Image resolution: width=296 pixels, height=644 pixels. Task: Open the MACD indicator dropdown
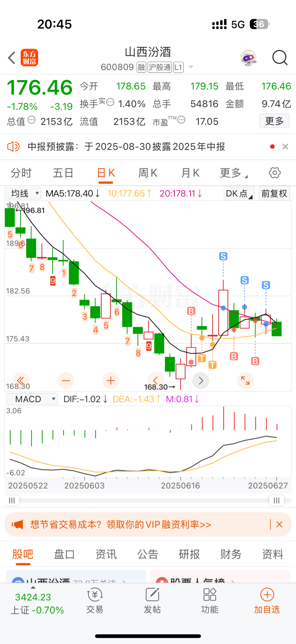(32, 399)
